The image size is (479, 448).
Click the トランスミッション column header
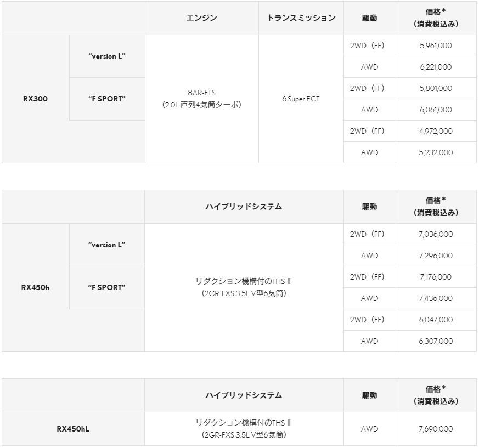[x=301, y=18]
